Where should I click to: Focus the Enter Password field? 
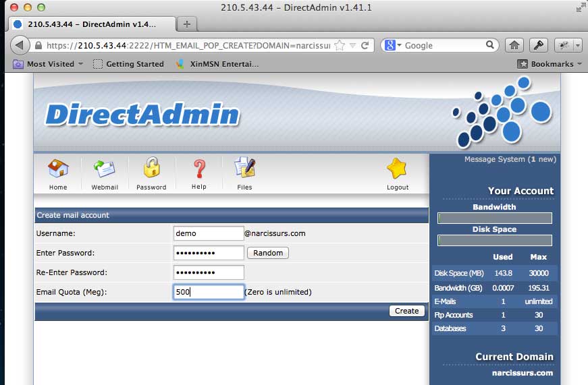coord(209,253)
